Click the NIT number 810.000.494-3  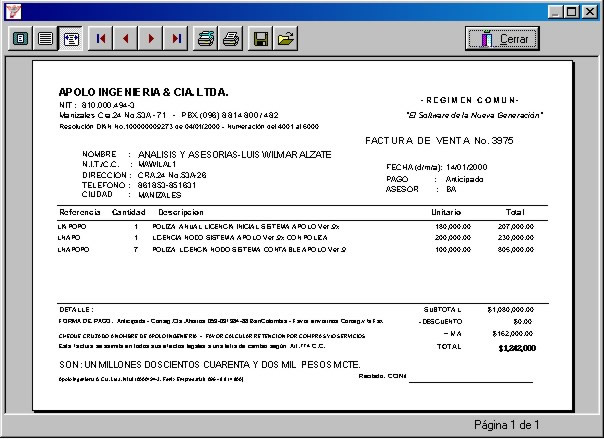click(x=108, y=105)
